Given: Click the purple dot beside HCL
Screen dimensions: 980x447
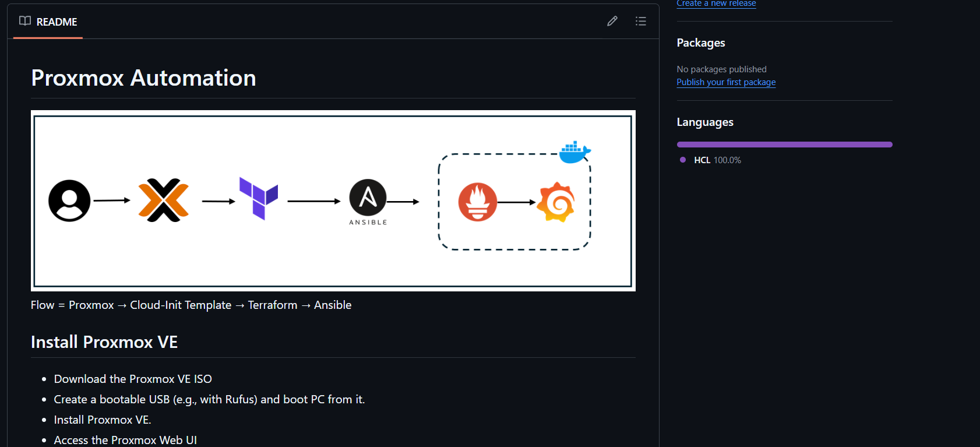Looking at the screenshot, I should click(683, 160).
